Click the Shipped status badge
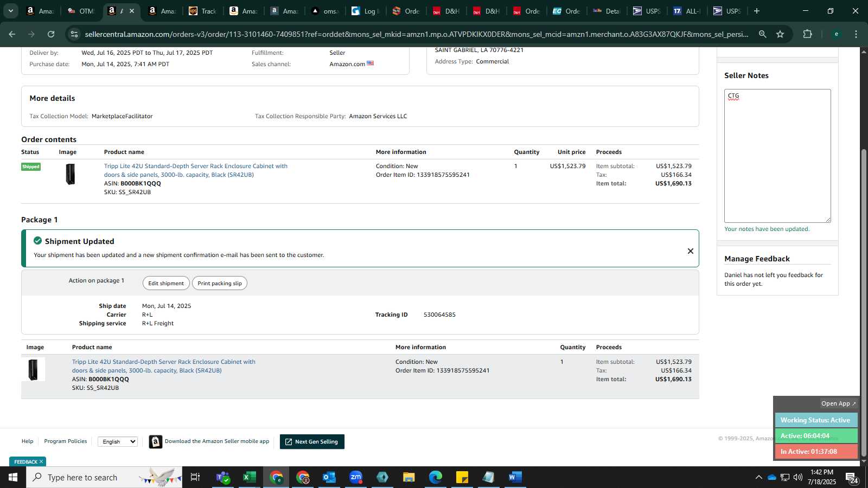Viewport: 868px width, 488px height. pyautogui.click(x=31, y=166)
